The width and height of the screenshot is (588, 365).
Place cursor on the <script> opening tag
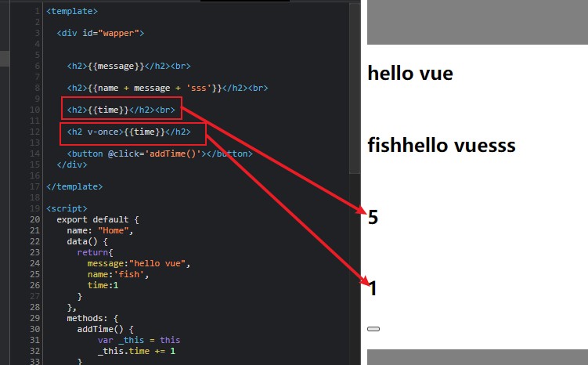pos(67,208)
